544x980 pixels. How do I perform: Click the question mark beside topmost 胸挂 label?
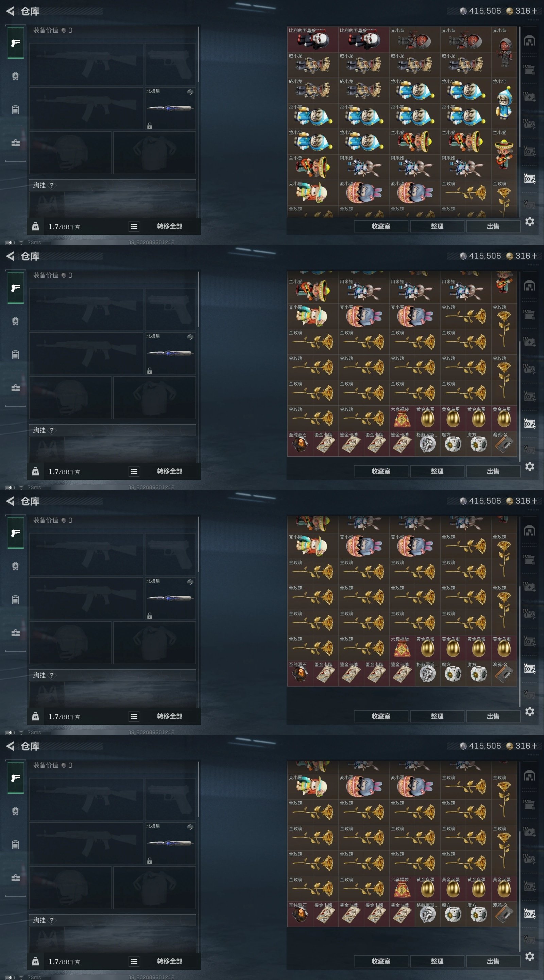[x=52, y=185]
